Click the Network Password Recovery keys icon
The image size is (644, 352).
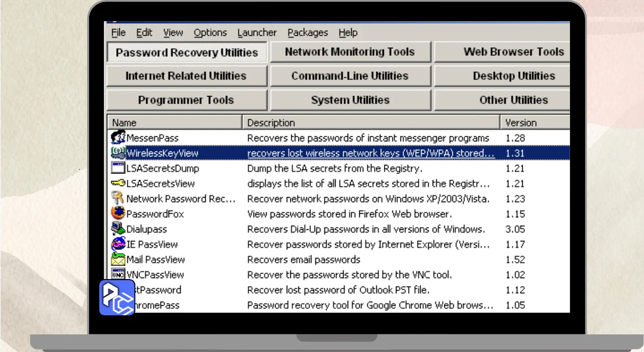pos(118,198)
